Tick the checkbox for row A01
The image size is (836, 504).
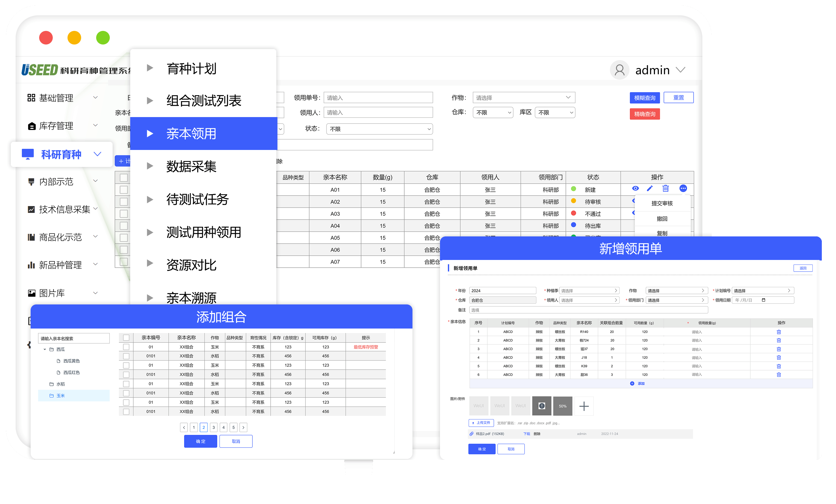click(x=124, y=189)
